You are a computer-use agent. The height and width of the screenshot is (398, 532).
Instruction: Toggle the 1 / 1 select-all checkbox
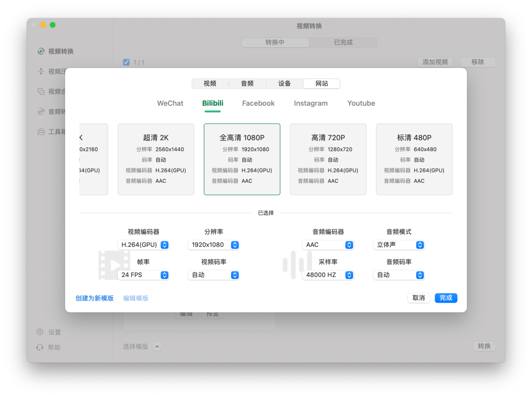tap(126, 62)
